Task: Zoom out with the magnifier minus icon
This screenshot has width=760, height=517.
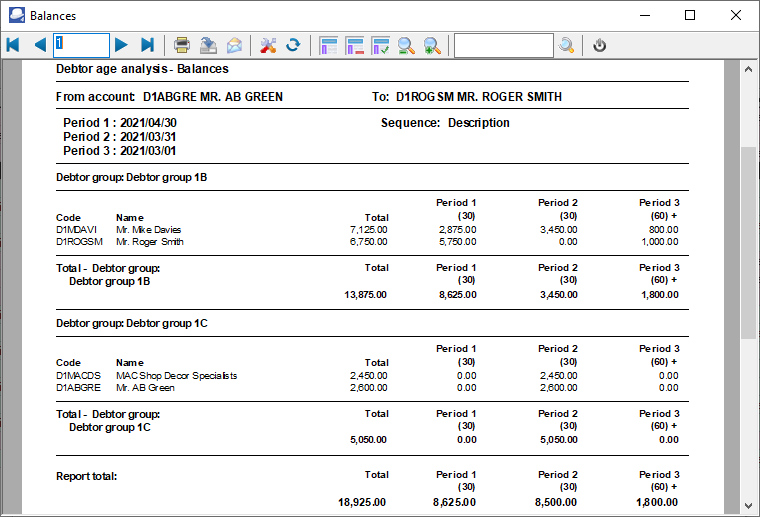Action: pyautogui.click(x=407, y=45)
